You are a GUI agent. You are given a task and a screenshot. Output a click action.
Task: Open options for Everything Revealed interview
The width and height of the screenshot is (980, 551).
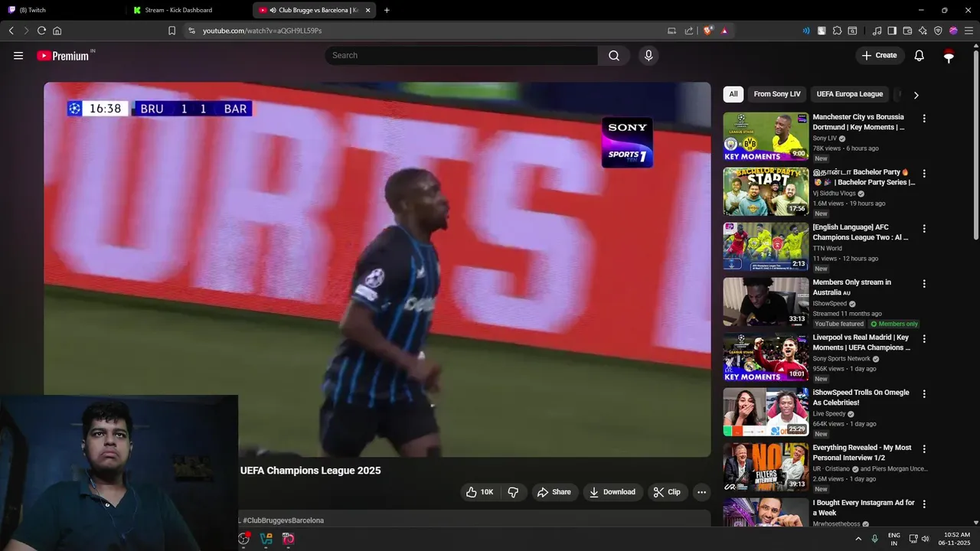click(924, 449)
